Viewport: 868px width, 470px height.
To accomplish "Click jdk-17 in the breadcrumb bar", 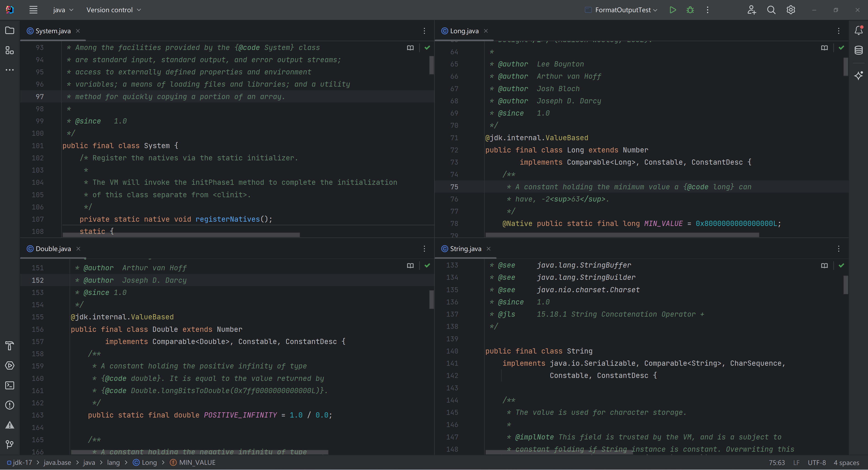I will coord(19,463).
